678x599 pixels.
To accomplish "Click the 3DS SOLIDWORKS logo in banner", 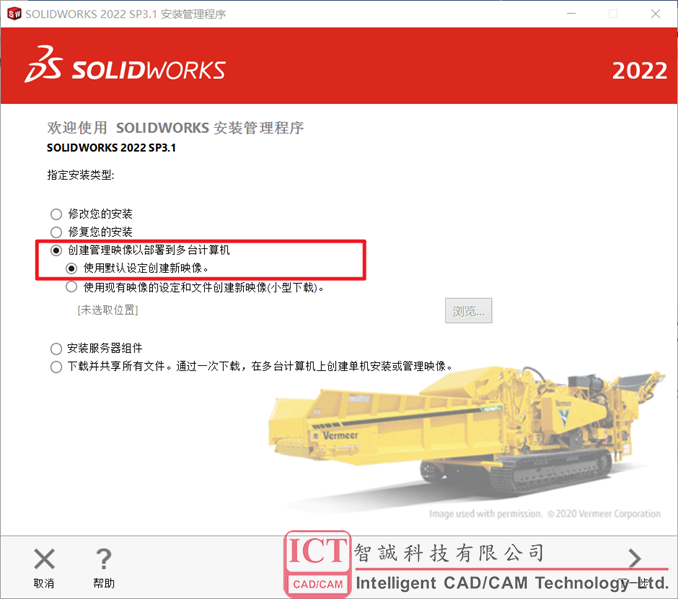I will [125, 65].
